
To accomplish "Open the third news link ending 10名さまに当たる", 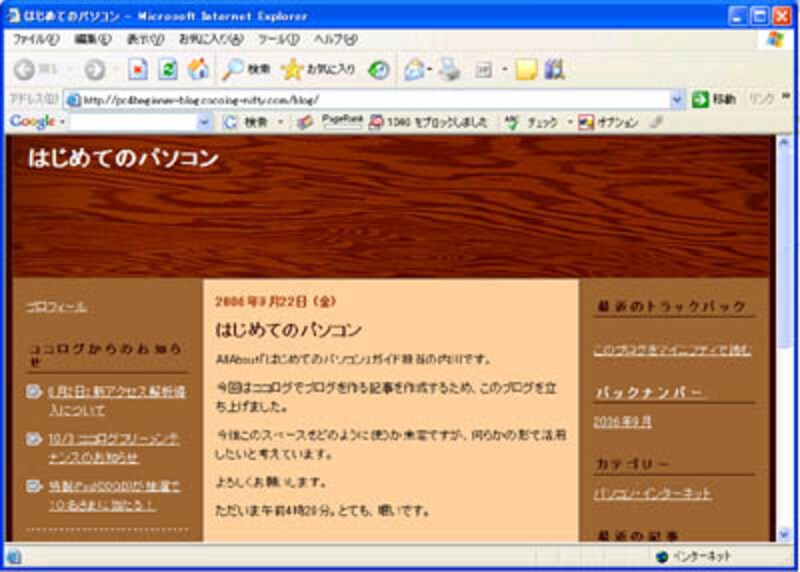I will pos(114,495).
